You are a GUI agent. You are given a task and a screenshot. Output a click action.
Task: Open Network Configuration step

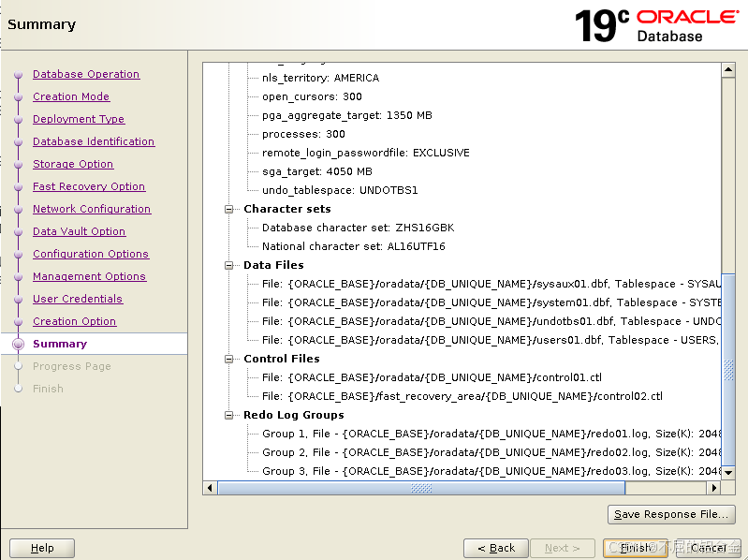tap(92, 209)
